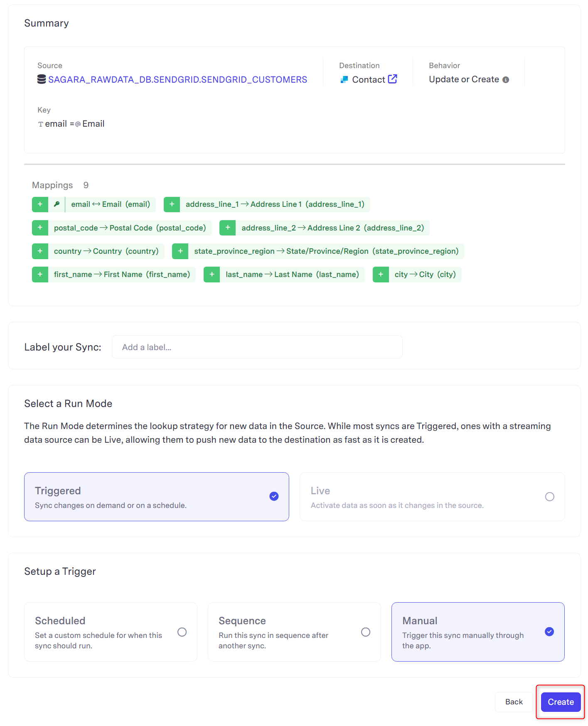This screenshot has width=588, height=726.
Task: Click the plus icon on city mapping
Action: [x=381, y=275]
